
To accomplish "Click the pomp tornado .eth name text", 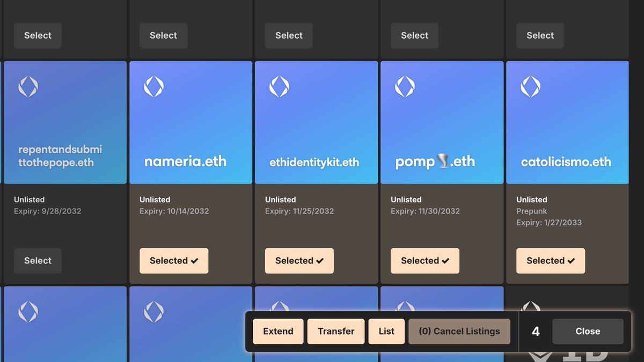I will tap(435, 161).
